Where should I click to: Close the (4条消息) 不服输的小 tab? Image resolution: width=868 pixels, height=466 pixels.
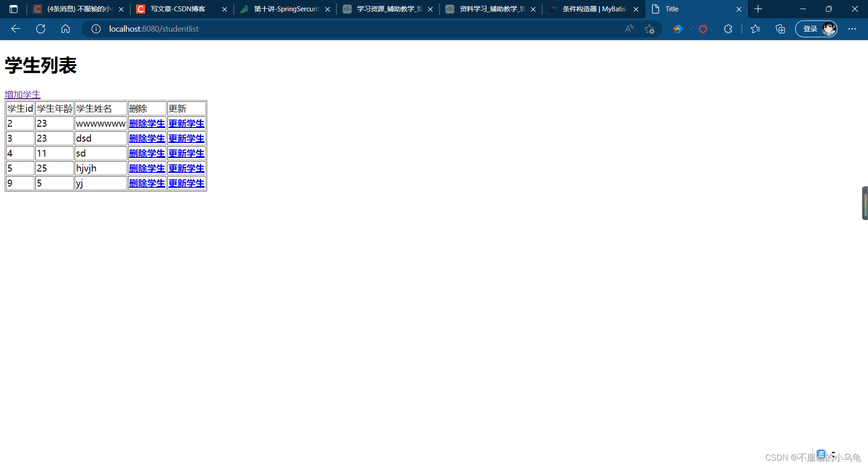click(121, 9)
